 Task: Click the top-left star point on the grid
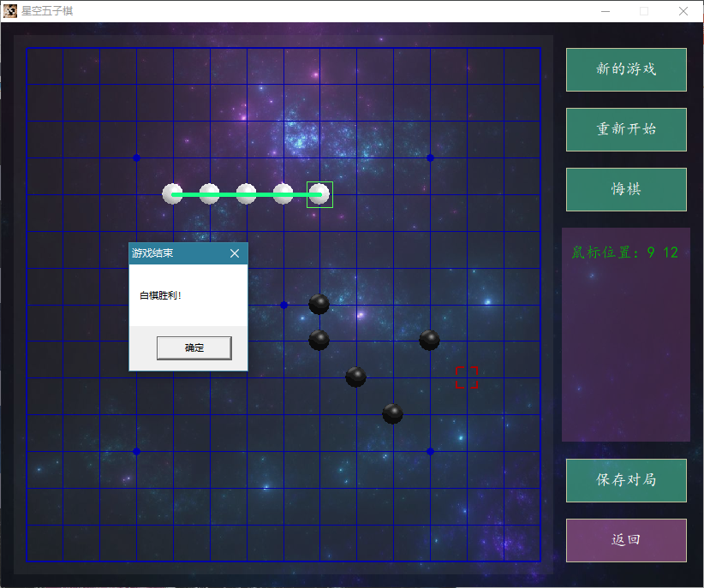click(136, 158)
